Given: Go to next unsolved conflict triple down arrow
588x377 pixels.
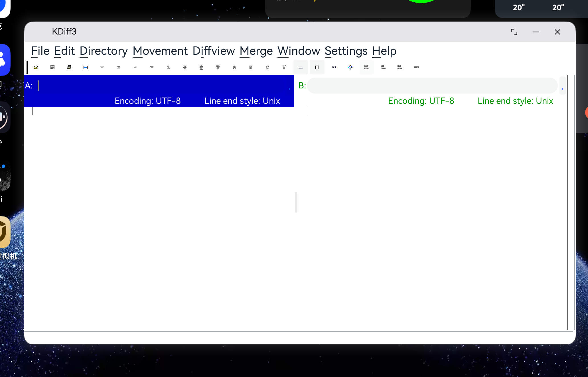Looking at the screenshot, I should 218,67.
